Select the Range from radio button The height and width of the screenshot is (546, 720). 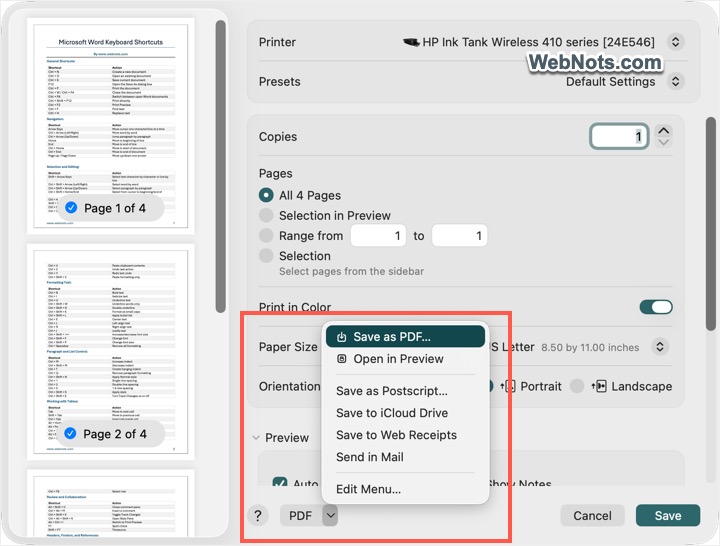coord(266,236)
